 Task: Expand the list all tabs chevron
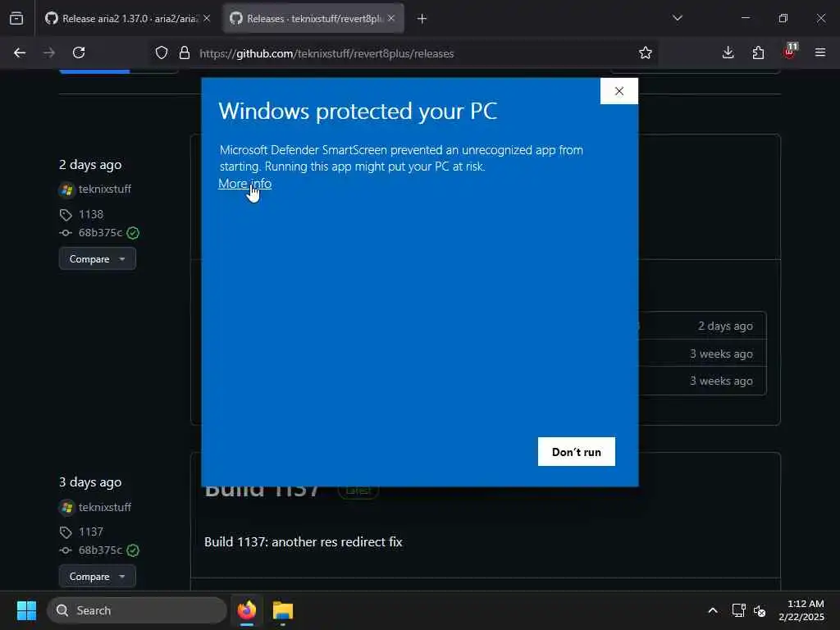[677, 18]
